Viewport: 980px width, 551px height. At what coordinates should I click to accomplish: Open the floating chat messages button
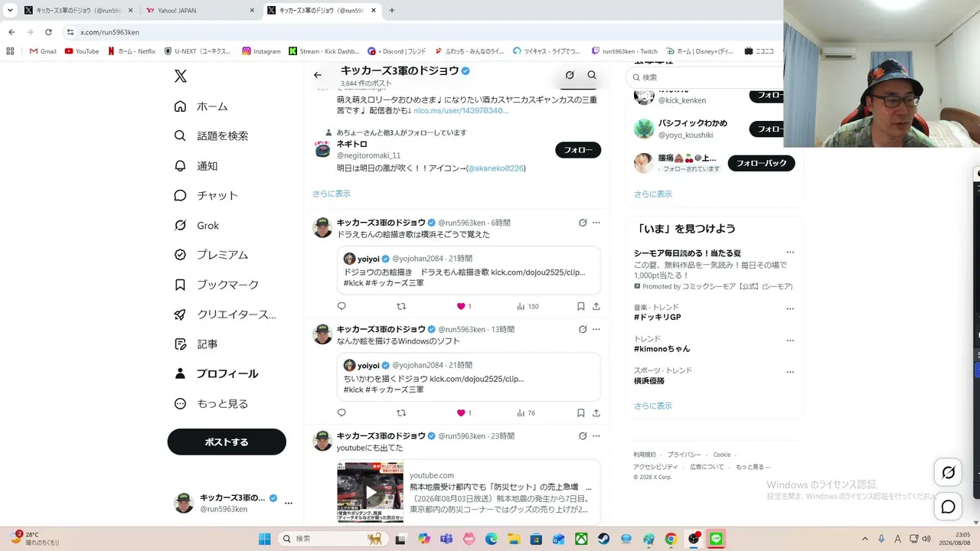click(x=948, y=507)
